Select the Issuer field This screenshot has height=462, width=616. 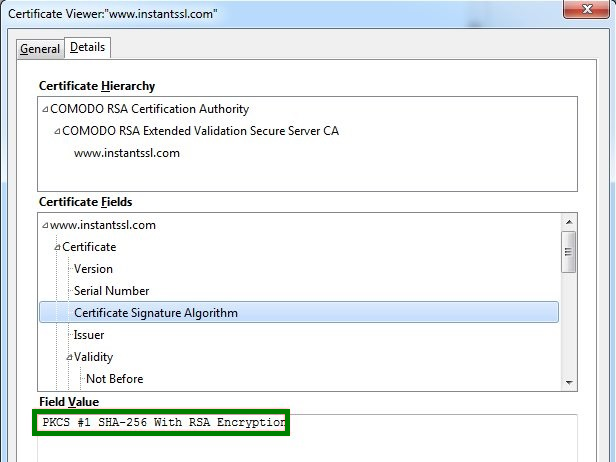[89, 335]
